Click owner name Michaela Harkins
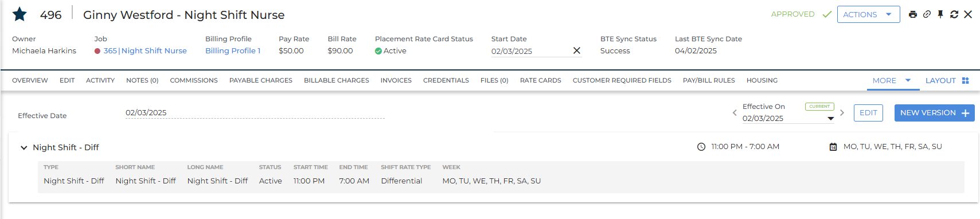The image size is (980, 219). 44,51
